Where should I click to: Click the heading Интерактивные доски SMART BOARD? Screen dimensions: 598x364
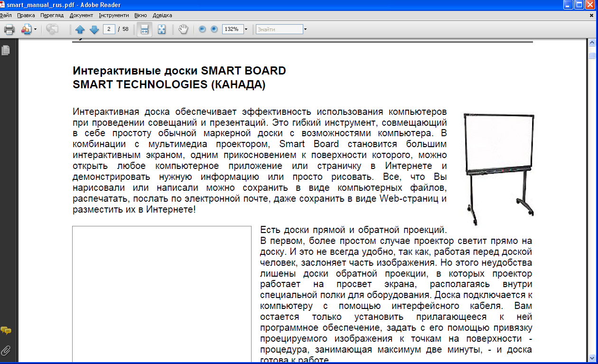pyautogui.click(x=179, y=71)
